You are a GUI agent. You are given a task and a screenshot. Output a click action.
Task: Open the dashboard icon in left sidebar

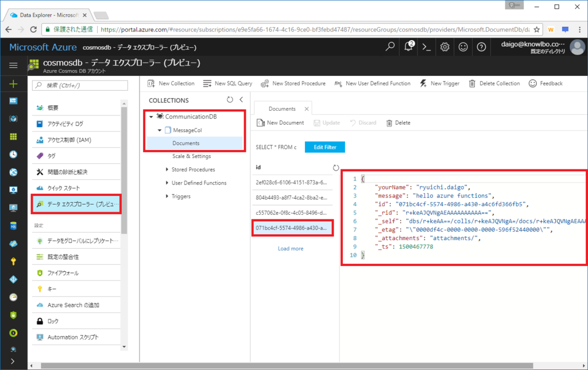[14, 101]
